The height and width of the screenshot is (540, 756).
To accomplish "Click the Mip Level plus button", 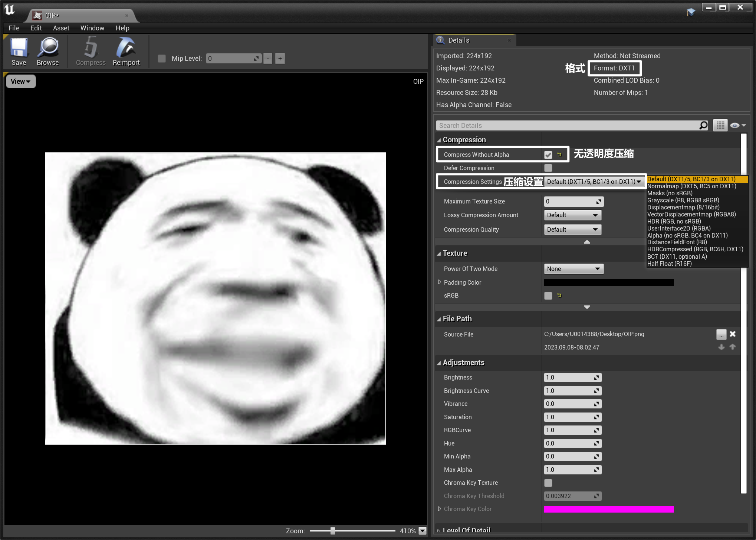I will [280, 59].
